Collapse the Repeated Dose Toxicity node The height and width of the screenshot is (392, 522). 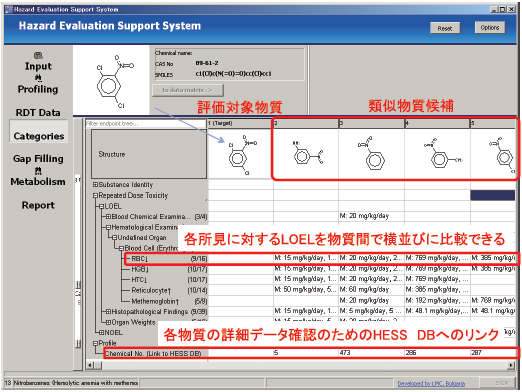[95, 195]
